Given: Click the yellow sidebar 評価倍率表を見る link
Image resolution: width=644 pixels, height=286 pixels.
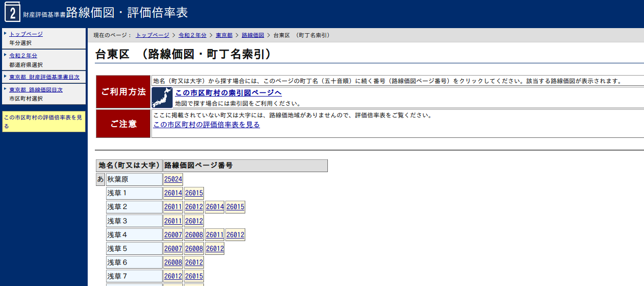Looking at the screenshot, I should point(43,121).
